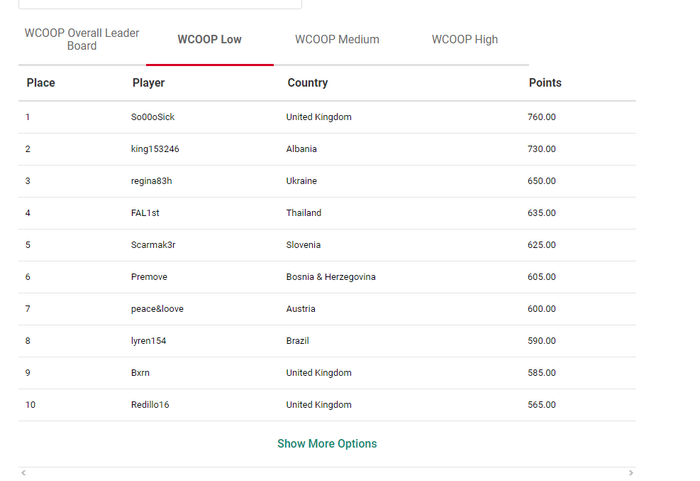Click the horizontal scrollbar track below the table

pyautogui.click(x=327, y=473)
